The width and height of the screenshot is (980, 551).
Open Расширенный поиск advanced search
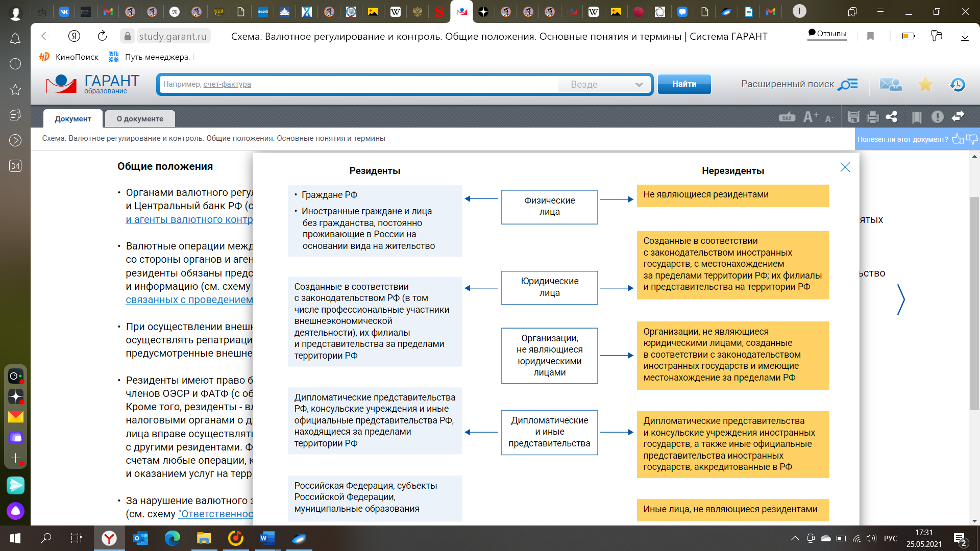(x=799, y=84)
